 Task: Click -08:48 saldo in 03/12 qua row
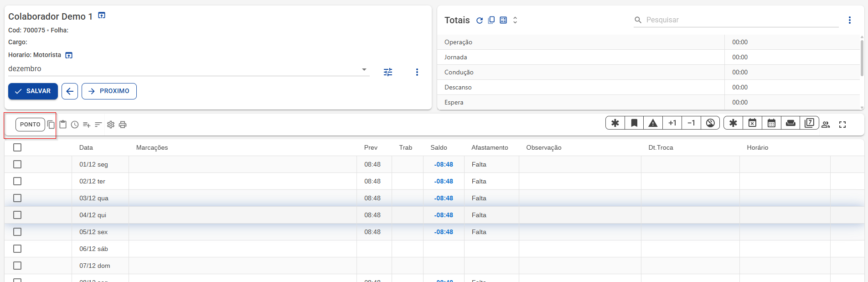444,198
